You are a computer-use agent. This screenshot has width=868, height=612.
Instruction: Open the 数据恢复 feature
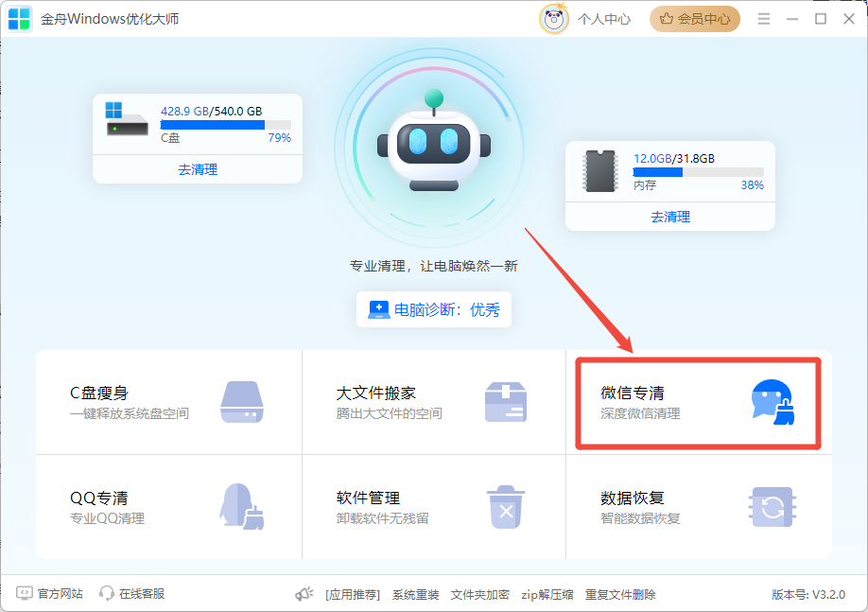pyautogui.click(x=699, y=507)
